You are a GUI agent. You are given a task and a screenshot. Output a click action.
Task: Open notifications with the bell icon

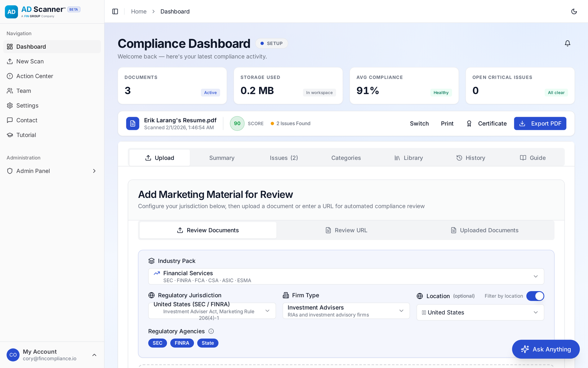[567, 43]
